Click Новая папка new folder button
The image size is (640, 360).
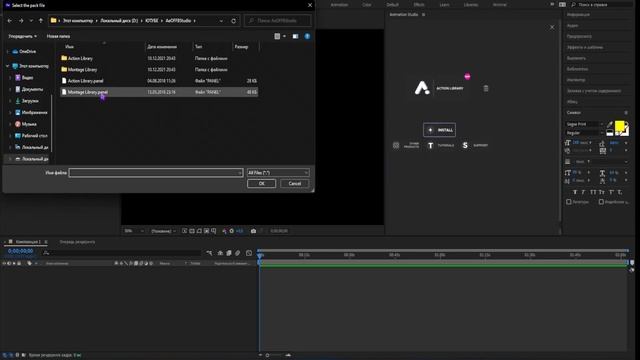[58, 36]
